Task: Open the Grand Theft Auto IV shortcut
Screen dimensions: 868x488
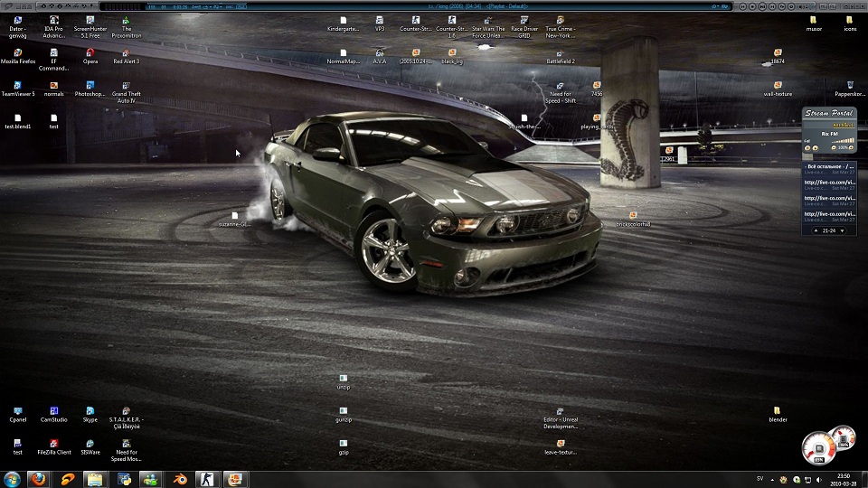Action: coord(127,85)
